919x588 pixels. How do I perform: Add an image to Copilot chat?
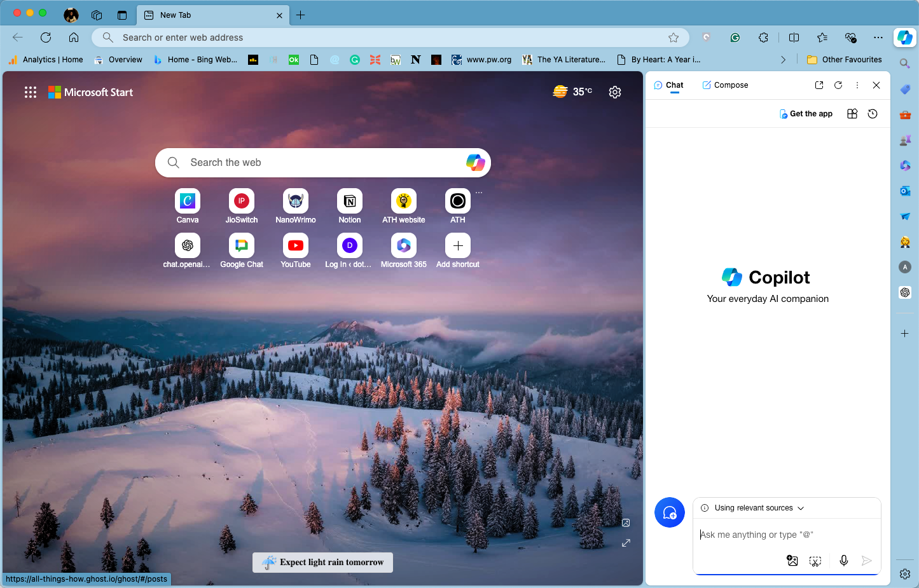792,561
